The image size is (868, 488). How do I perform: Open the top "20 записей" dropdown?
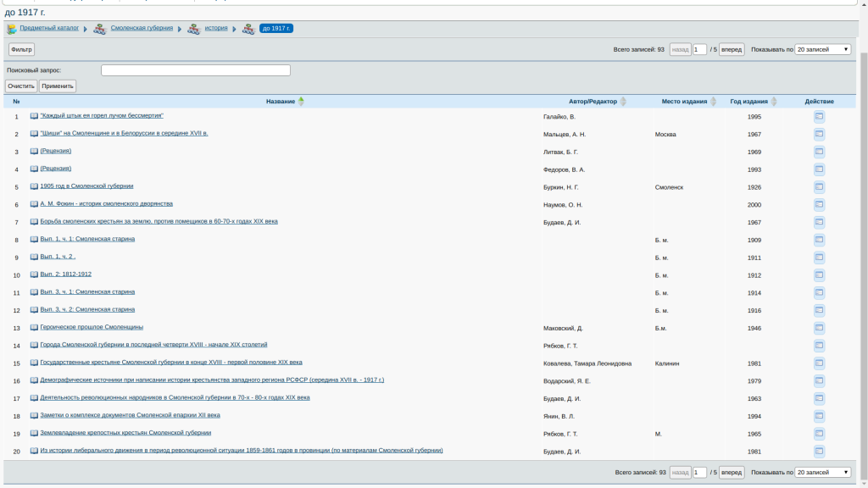[x=822, y=49]
